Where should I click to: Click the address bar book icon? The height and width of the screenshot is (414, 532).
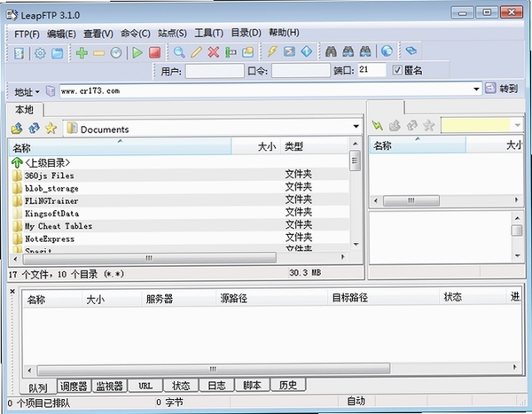(x=51, y=91)
